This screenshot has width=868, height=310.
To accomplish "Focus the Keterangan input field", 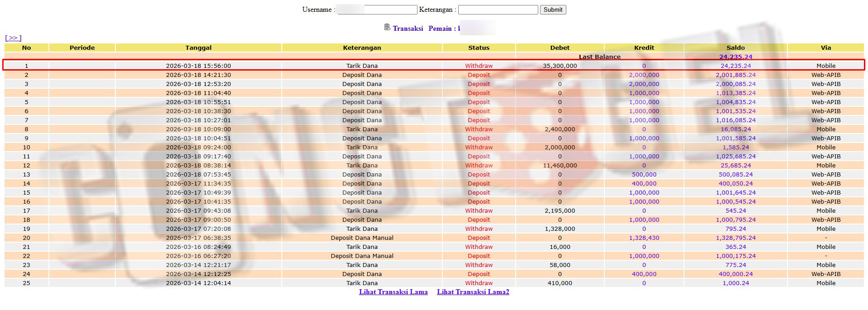I will [x=498, y=10].
